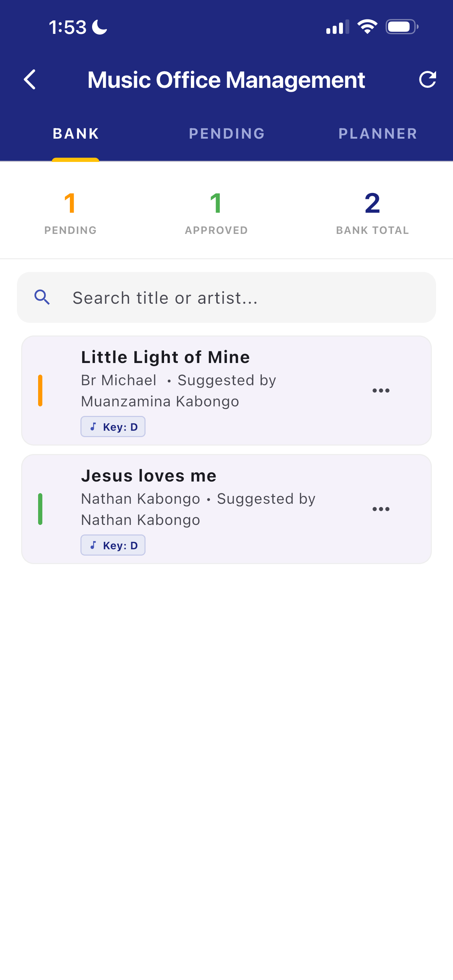Viewport: 453px width, 980px height.
Task: Tap the search magnifier icon
Action: (42, 297)
